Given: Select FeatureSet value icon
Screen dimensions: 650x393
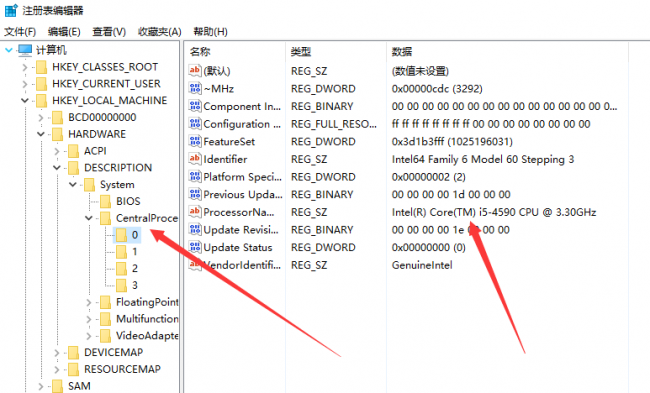Looking at the screenshot, I should pyautogui.click(x=195, y=141).
